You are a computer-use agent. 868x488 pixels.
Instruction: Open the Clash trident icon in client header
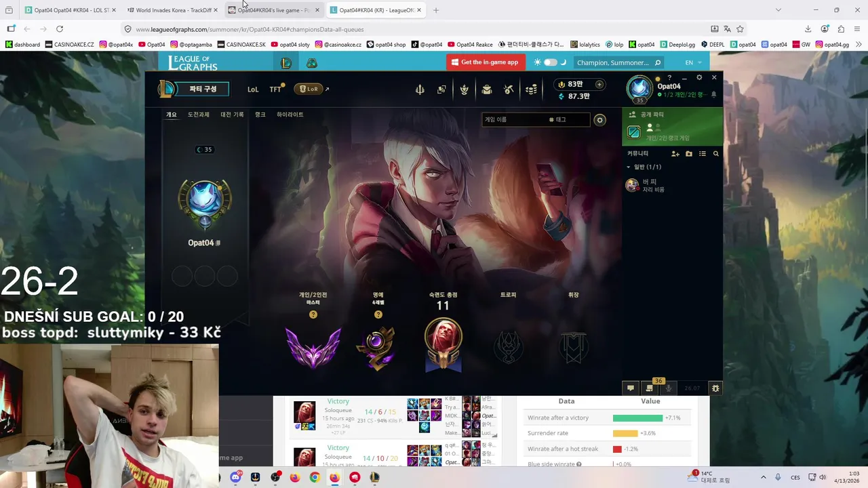420,89
